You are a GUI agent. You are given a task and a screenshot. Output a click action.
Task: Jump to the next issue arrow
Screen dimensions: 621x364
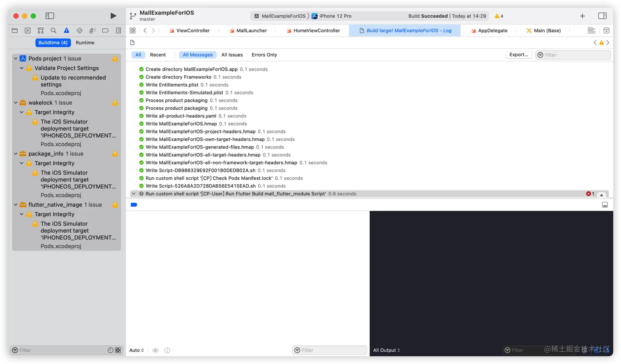coord(608,43)
